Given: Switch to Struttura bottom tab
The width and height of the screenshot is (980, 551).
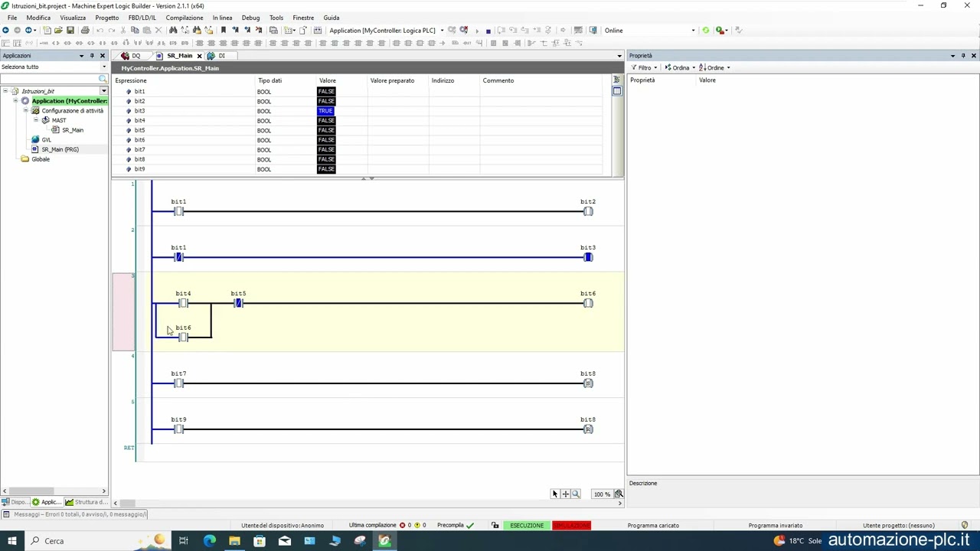Looking at the screenshot, I should click(86, 502).
